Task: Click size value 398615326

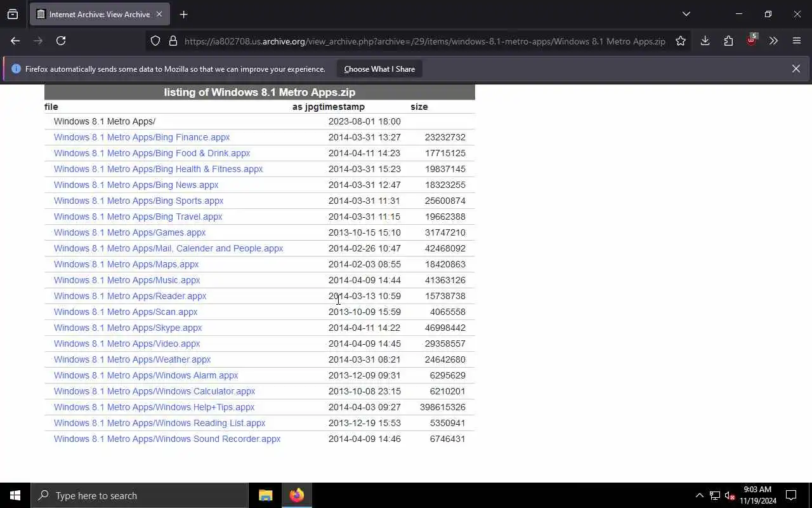Action: [442, 407]
